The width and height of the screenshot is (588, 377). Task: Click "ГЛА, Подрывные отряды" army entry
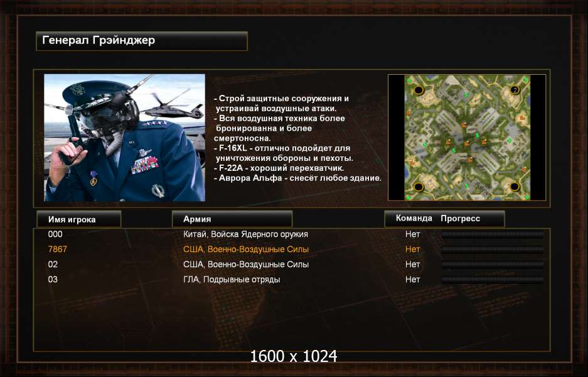point(232,280)
